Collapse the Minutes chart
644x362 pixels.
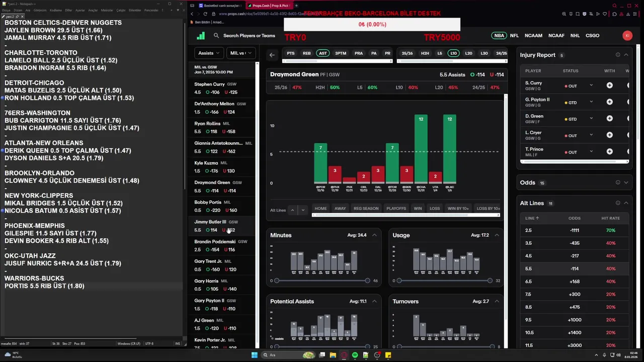(x=374, y=235)
